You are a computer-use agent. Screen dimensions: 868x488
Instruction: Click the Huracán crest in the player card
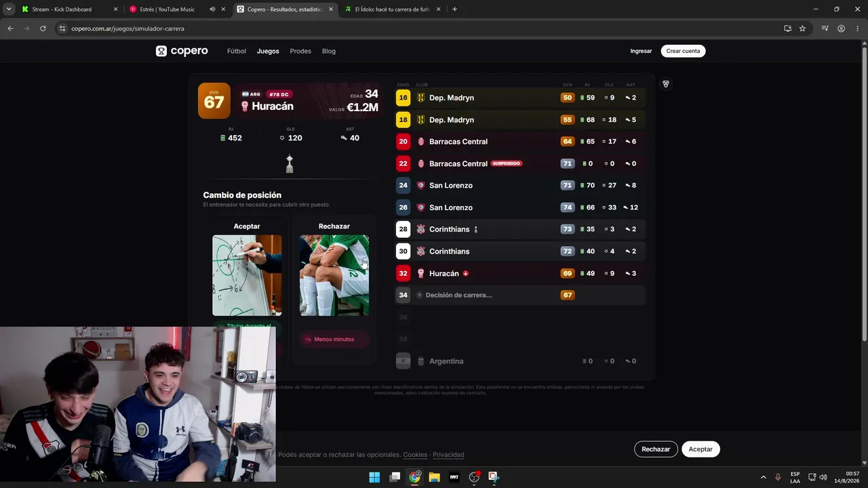coord(245,106)
